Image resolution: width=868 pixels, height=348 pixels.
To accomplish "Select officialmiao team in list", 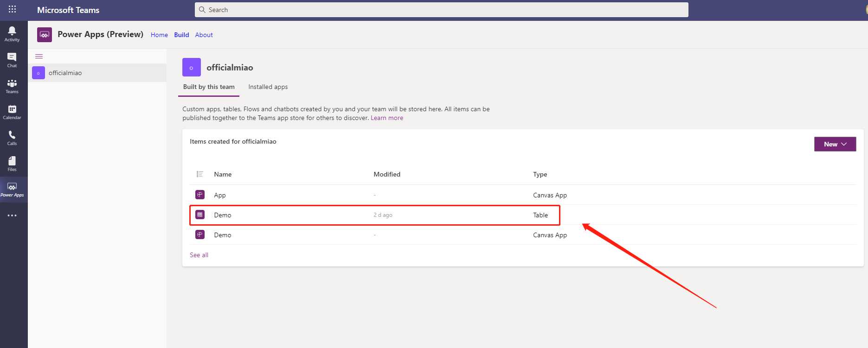I will [97, 73].
